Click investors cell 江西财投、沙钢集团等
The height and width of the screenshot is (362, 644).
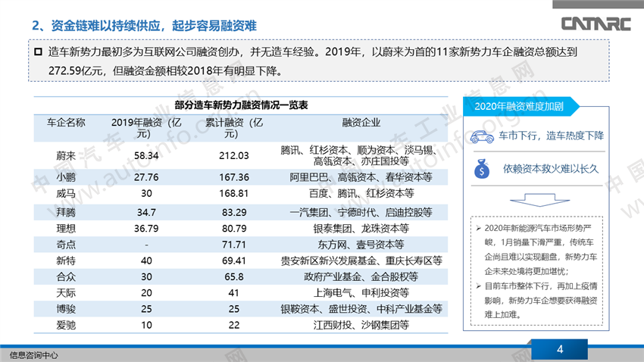361,326
